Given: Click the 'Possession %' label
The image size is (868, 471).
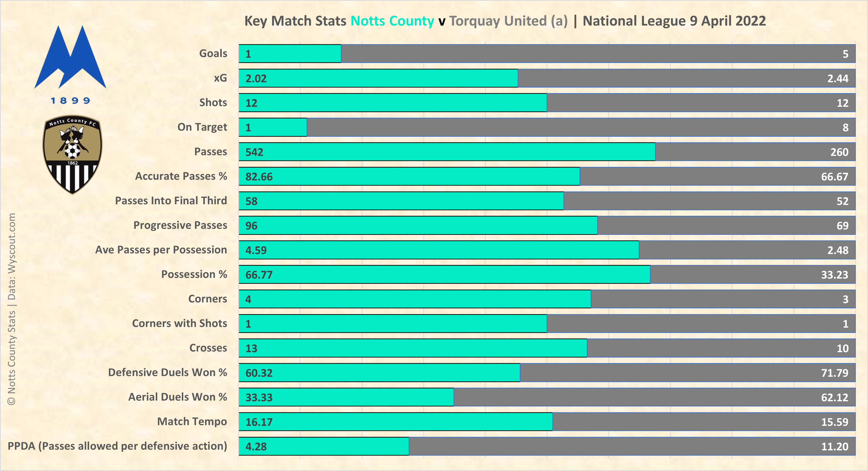Looking at the screenshot, I should (194, 274).
